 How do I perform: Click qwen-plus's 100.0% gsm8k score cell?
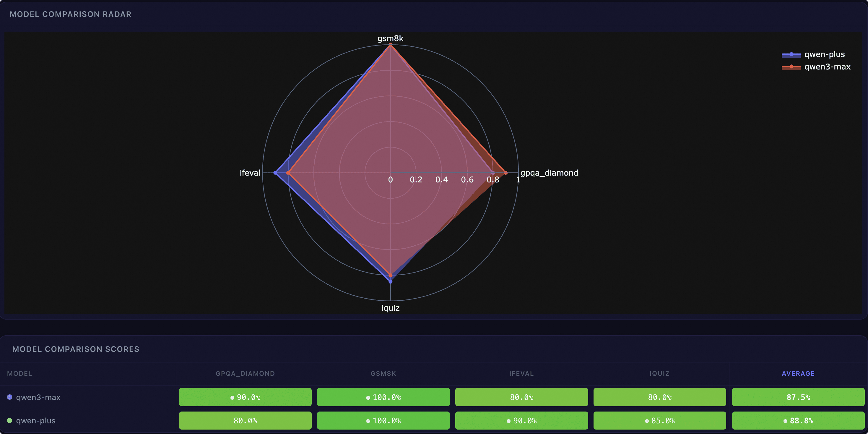click(x=383, y=420)
